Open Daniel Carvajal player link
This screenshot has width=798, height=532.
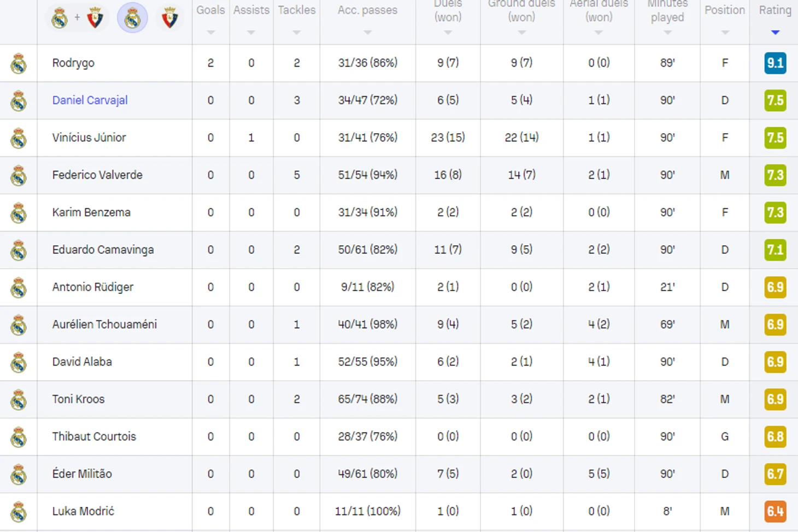pyautogui.click(x=90, y=101)
